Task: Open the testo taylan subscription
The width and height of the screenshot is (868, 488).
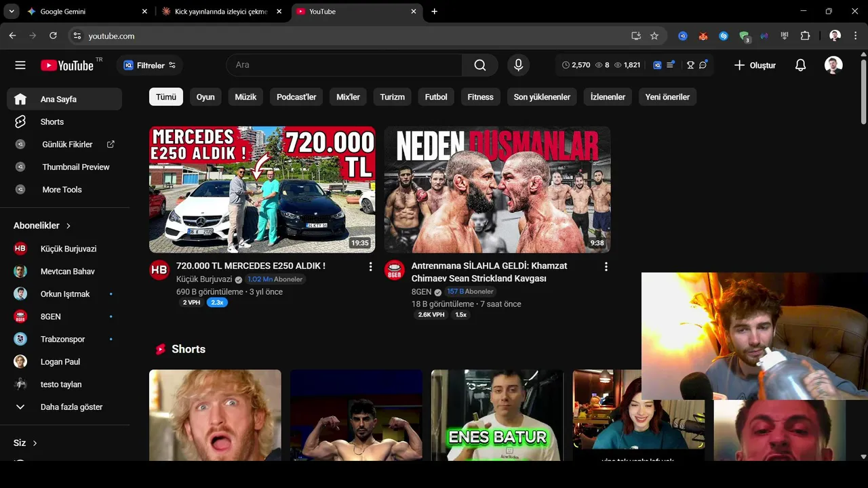Action: [x=64, y=384]
